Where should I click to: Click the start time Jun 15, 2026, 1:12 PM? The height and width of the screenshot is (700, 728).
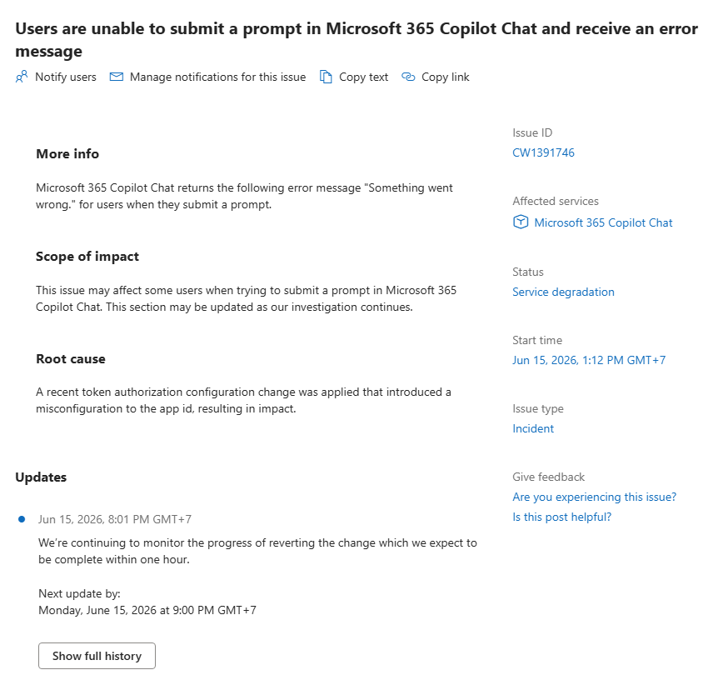[589, 360]
